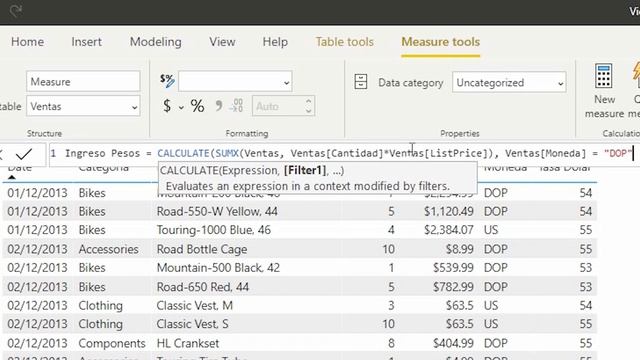Screen dimensions: 640x360
Task: Click quantity 8 in HL Crankset row
Action: [391, 343]
